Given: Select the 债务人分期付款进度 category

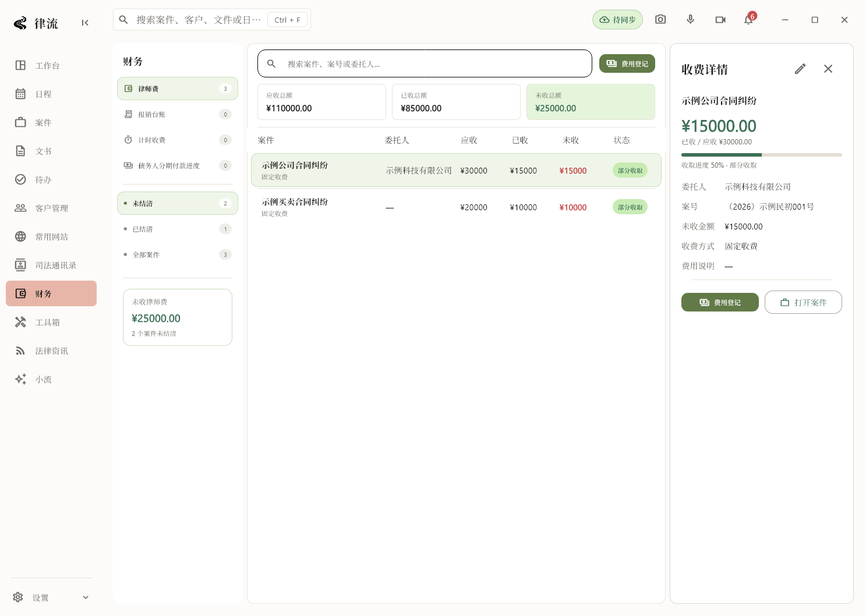Looking at the screenshot, I should click(x=178, y=165).
